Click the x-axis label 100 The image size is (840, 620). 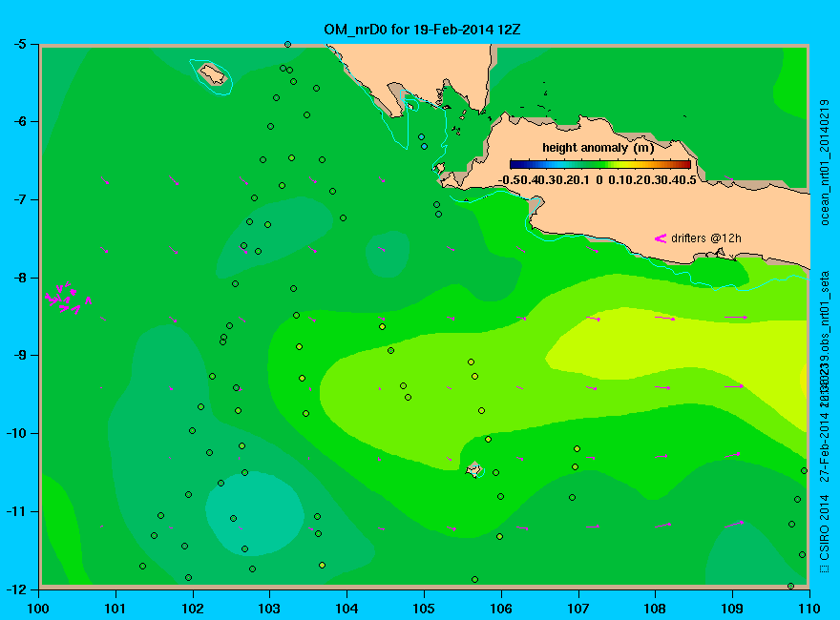[38, 609]
